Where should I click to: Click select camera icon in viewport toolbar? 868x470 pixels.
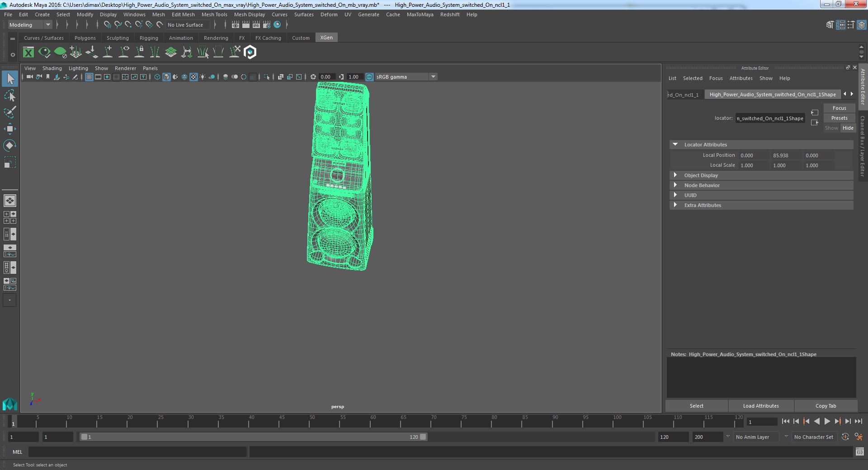pos(29,77)
